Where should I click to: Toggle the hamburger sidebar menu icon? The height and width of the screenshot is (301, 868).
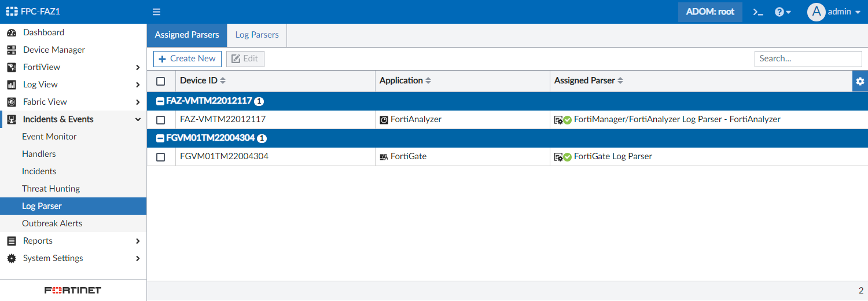[x=156, y=12]
